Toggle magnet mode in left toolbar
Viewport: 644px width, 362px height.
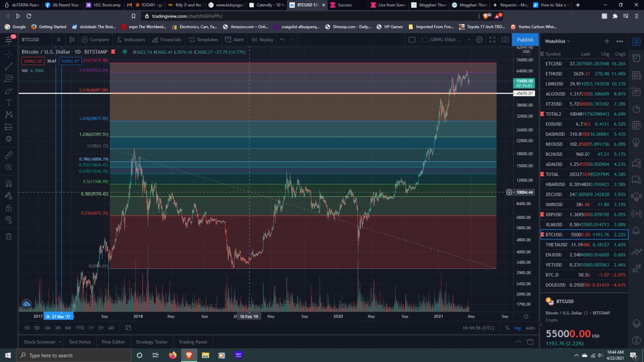pos(9,184)
